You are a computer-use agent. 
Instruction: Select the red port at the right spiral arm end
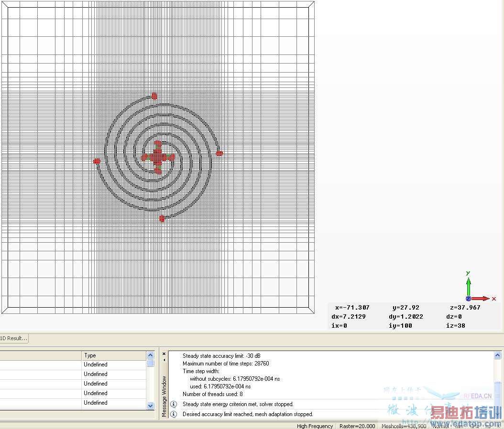pos(219,153)
